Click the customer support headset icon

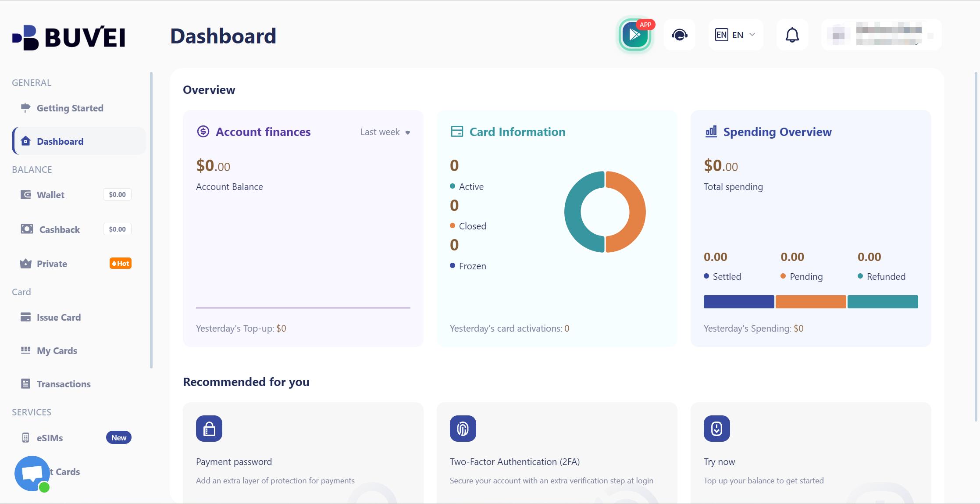click(x=679, y=35)
